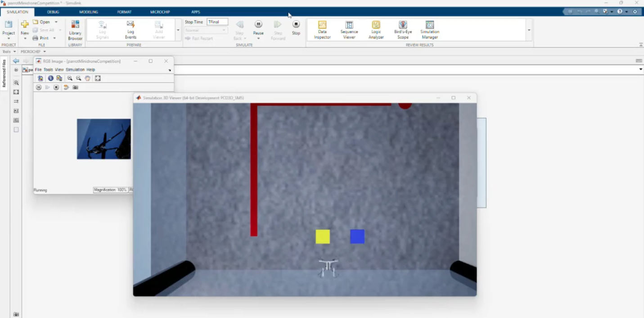644x318 pixels.
Task: Toggle the pan hand tool in RGB Image
Action: (x=87, y=78)
